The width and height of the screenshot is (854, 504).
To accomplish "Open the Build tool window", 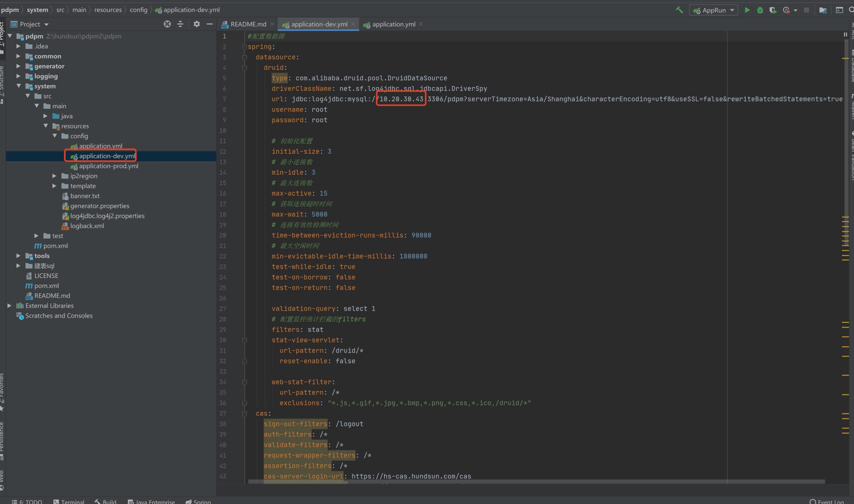I will pyautogui.click(x=105, y=501).
